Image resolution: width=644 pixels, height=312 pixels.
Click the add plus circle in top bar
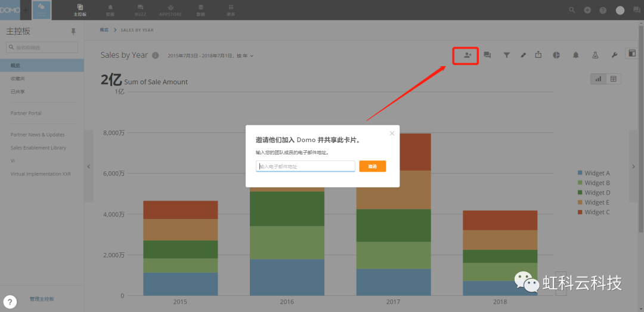[x=587, y=10]
